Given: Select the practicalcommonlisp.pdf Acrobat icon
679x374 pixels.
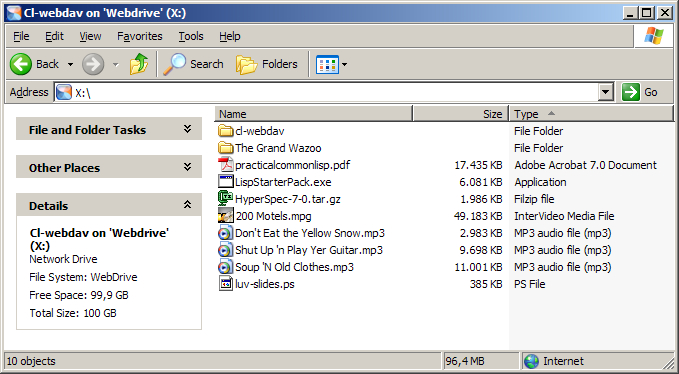Looking at the screenshot, I should (x=226, y=165).
